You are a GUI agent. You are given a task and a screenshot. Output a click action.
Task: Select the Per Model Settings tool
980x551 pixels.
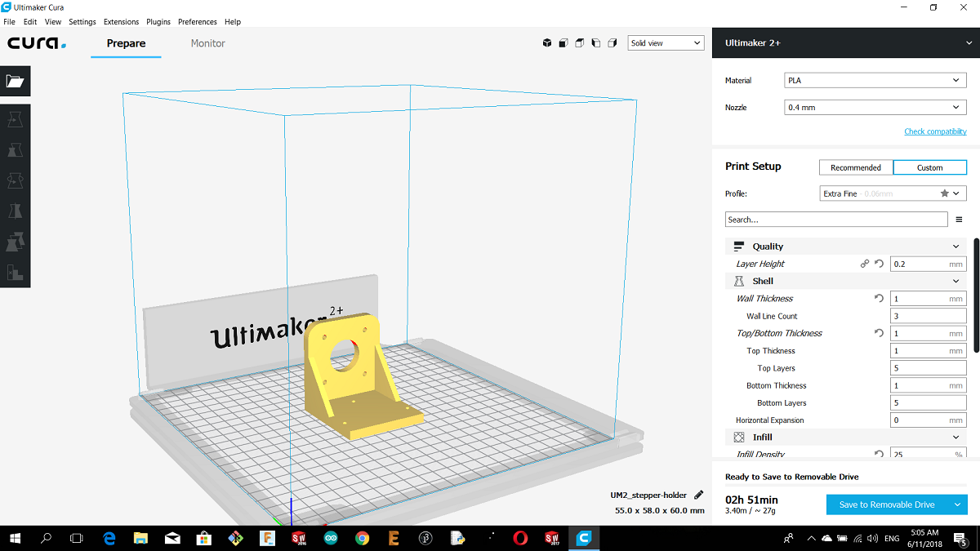click(15, 242)
